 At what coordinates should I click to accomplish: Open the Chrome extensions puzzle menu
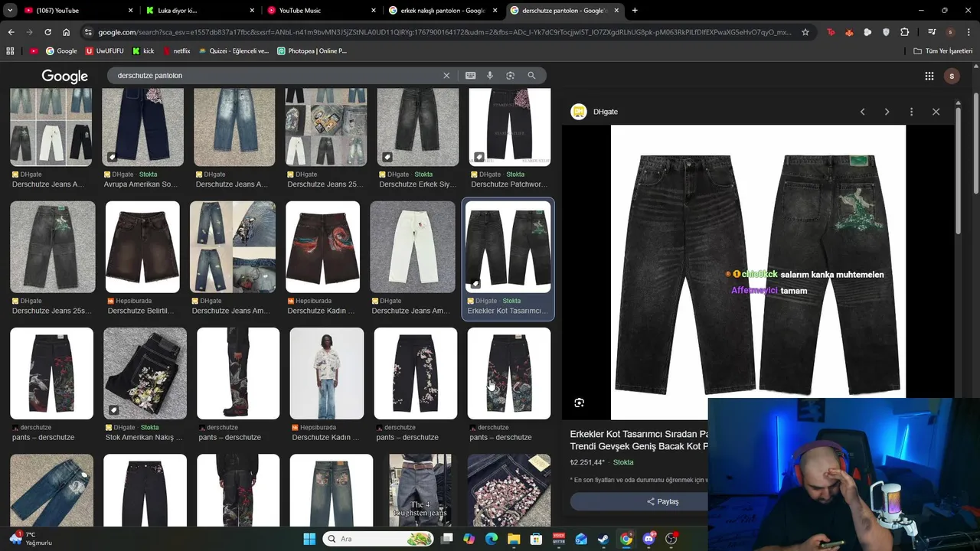coord(905,32)
